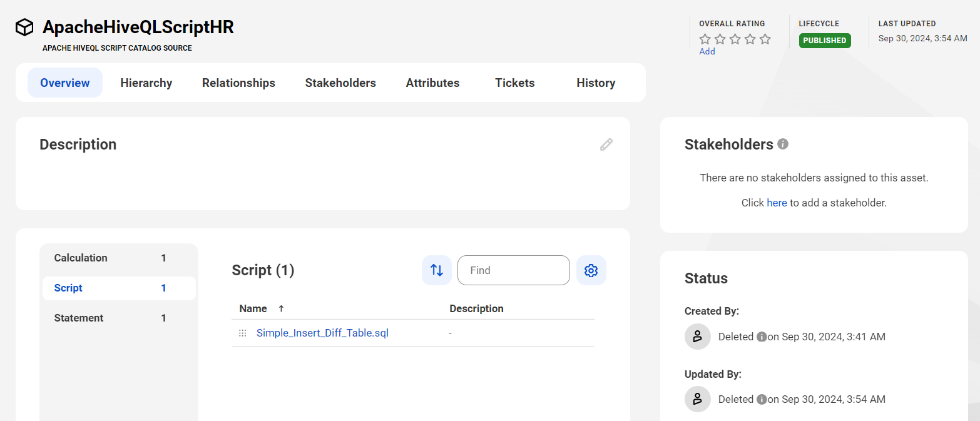The width and height of the screenshot is (980, 421).
Task: Rate the asset five stars
Action: [x=765, y=39]
